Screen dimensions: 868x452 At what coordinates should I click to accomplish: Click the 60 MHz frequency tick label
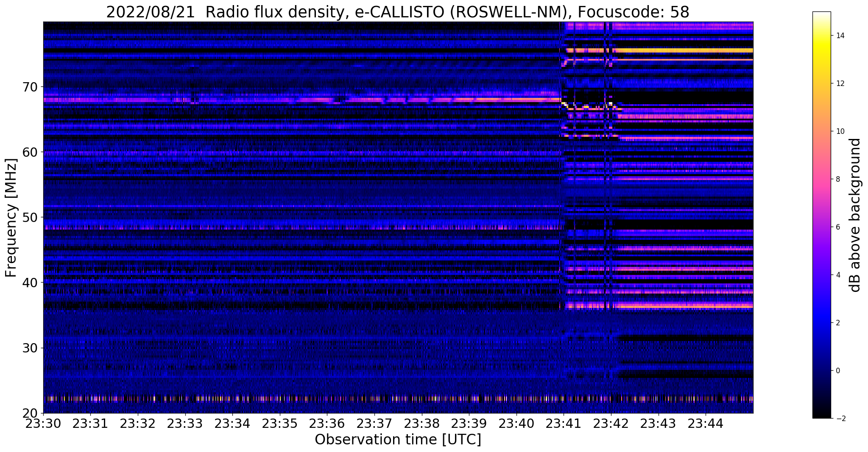click(29, 152)
